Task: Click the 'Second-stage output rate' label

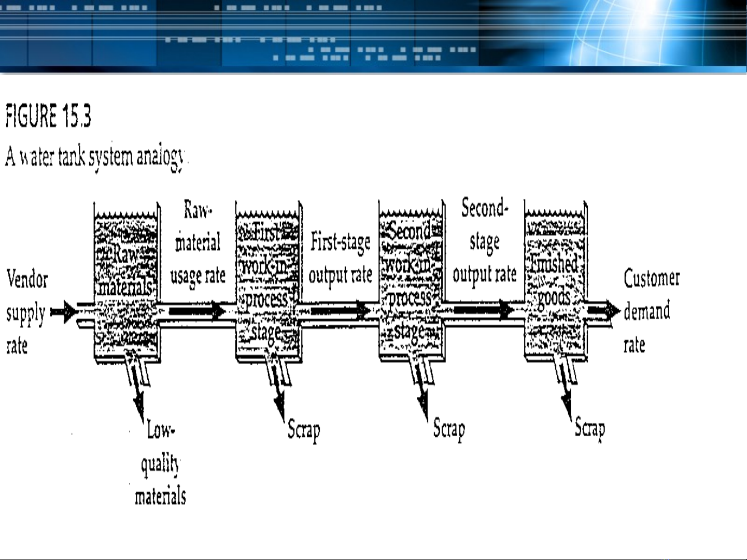Action: pos(485,241)
